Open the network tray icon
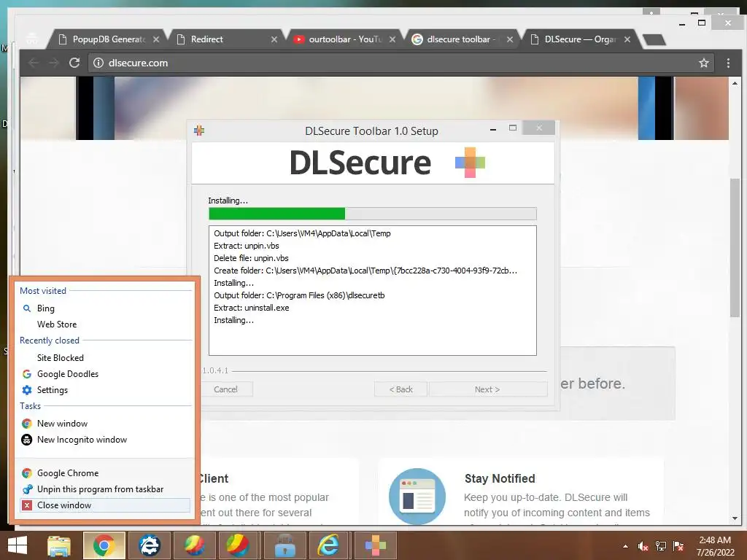747x560 pixels. click(661, 546)
